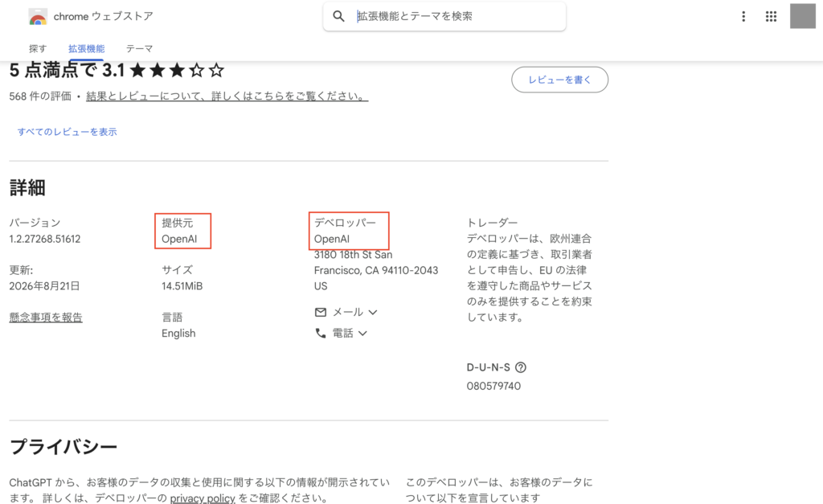Expand the 電話 chevron
The height and width of the screenshot is (504, 823).
[x=362, y=333]
